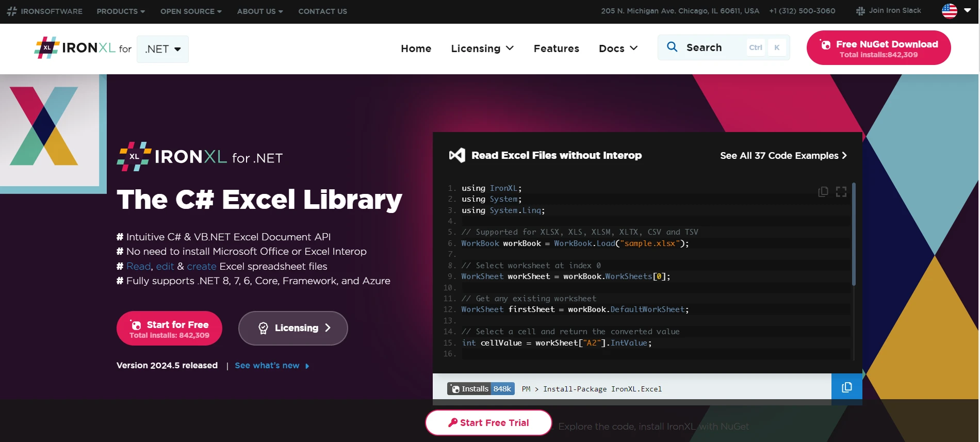Click the Installs 848k NuGet badge

tap(481, 389)
